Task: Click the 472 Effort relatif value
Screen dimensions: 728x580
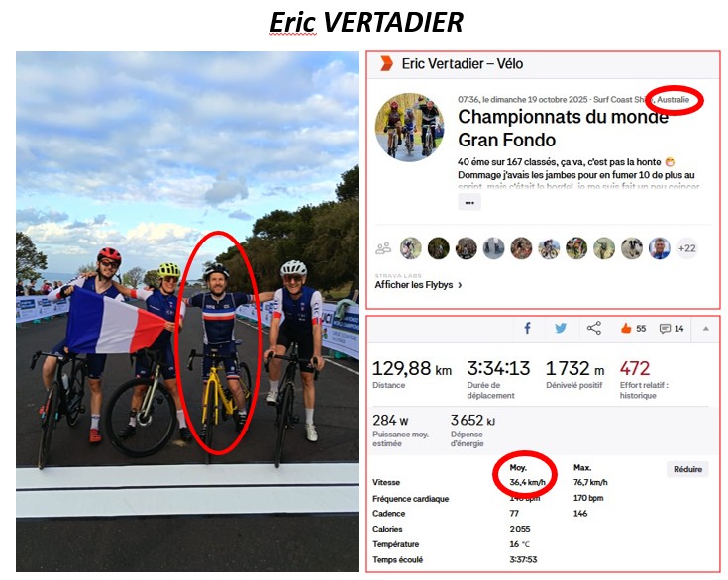Action: [x=635, y=368]
